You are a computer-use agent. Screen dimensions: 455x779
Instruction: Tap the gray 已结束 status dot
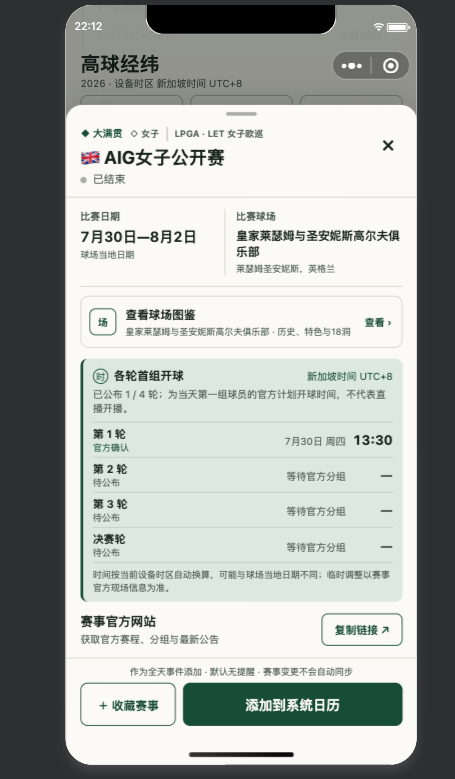tap(83, 180)
